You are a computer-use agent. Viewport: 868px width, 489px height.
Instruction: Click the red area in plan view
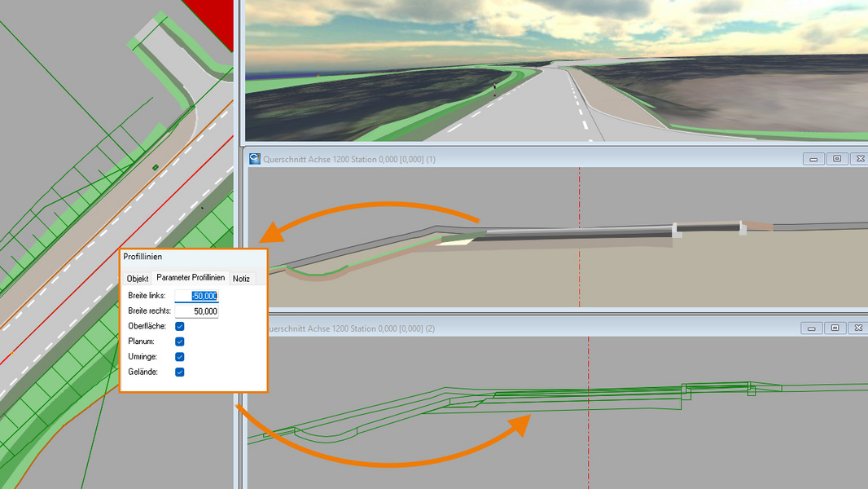pos(213,15)
